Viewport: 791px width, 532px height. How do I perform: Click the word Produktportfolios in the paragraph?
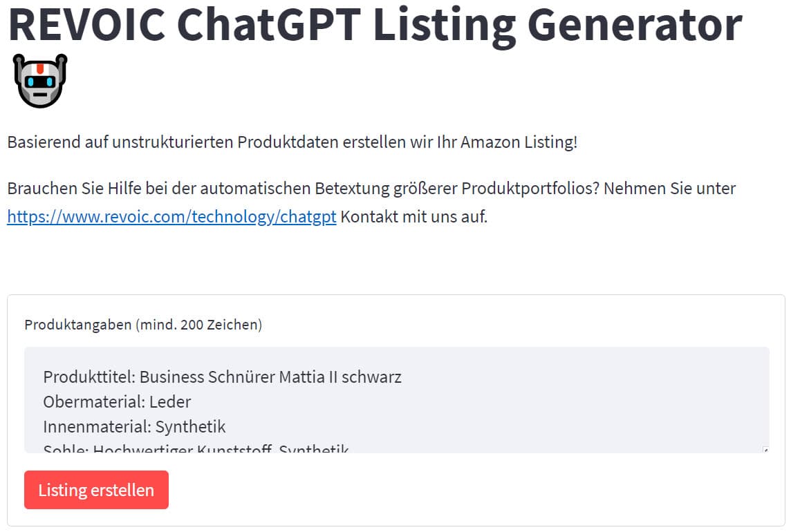click(530, 189)
